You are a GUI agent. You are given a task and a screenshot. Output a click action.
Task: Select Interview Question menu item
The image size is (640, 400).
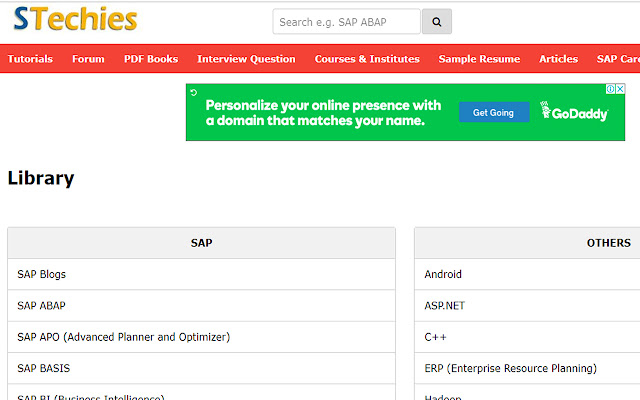tap(246, 59)
